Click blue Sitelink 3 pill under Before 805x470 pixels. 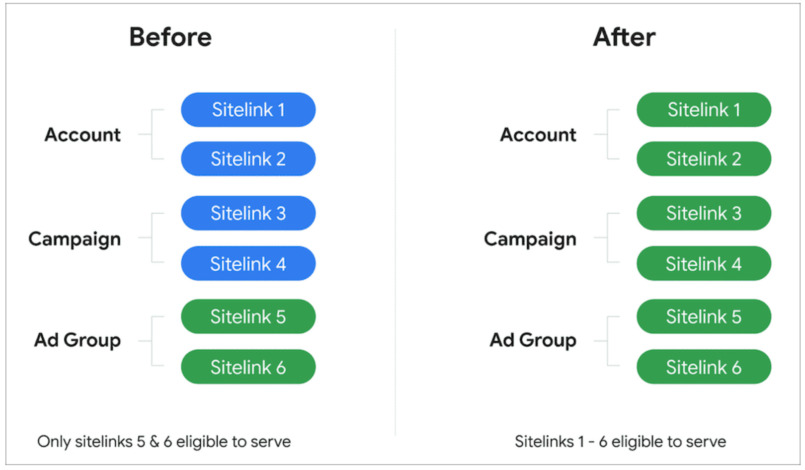coord(248,213)
